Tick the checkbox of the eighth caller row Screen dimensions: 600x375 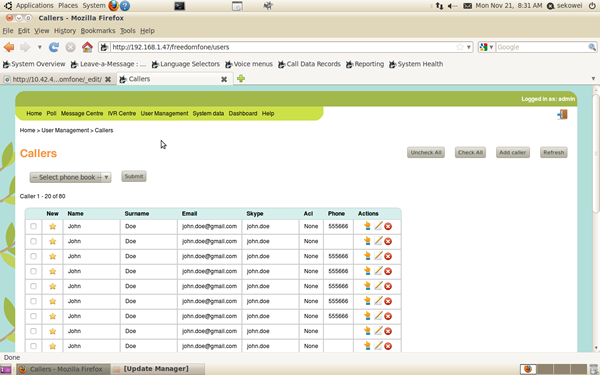coord(34,331)
